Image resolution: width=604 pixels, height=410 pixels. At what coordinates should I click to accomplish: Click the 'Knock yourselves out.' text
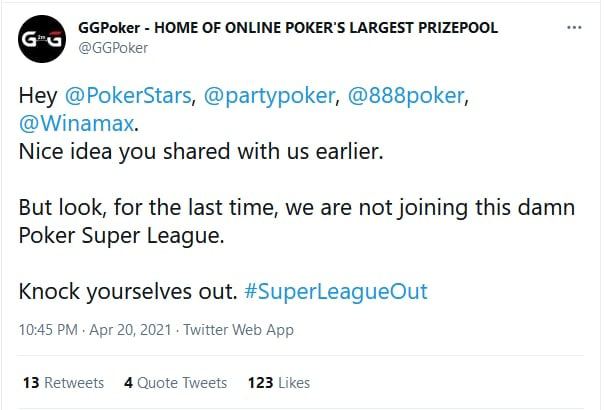[125, 291]
